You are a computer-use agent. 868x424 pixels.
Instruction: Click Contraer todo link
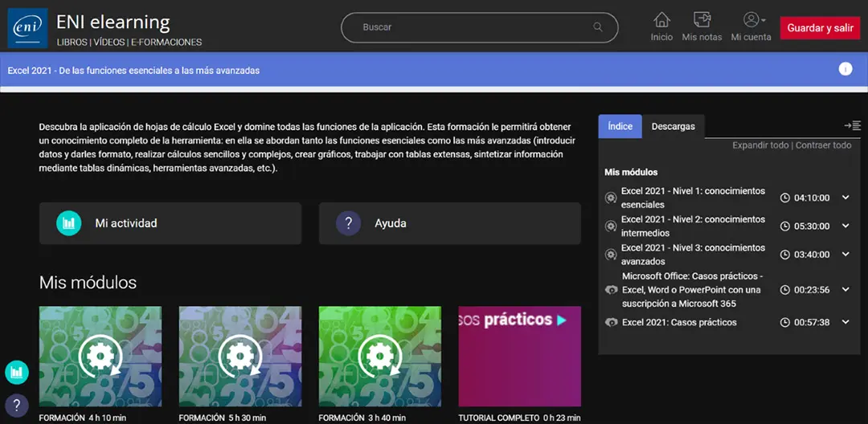coord(824,145)
